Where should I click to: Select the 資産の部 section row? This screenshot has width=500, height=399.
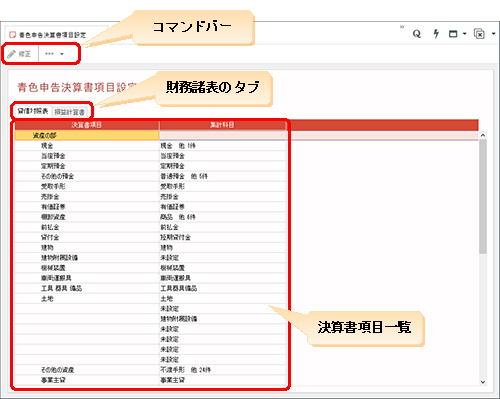pyautogui.click(x=87, y=135)
